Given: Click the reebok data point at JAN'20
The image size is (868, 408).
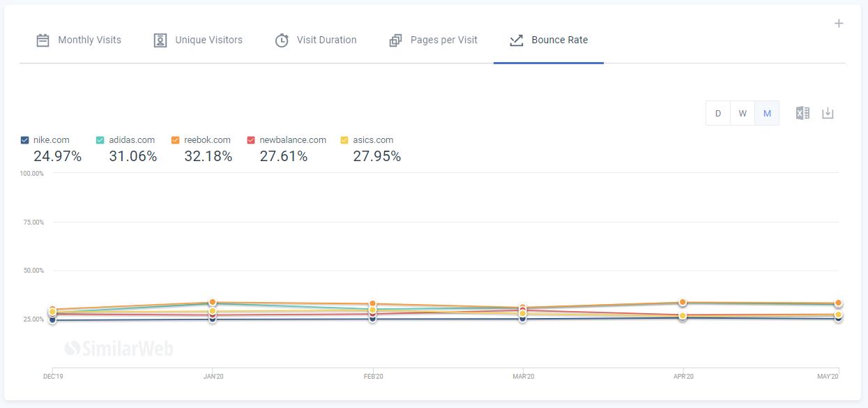Looking at the screenshot, I should (x=213, y=303).
